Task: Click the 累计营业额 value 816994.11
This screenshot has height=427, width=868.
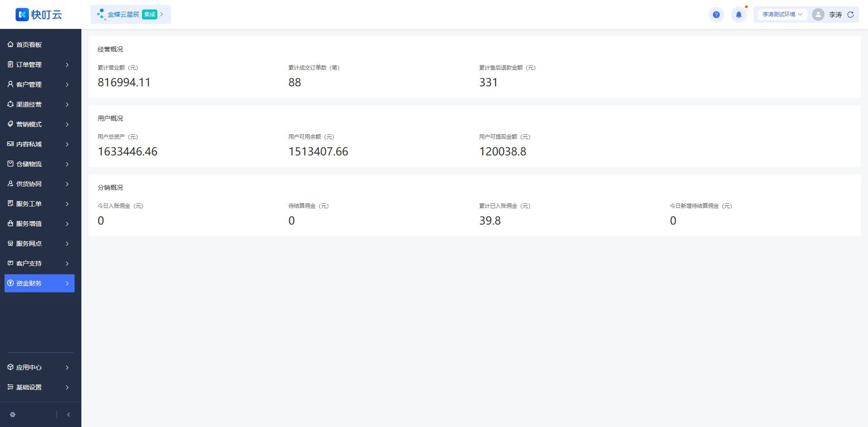Action: pos(124,82)
